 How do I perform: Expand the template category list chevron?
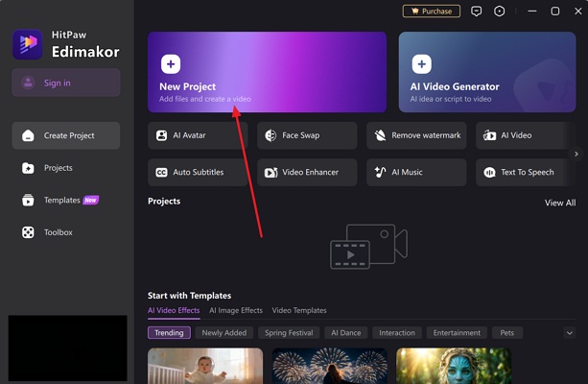[x=569, y=333]
